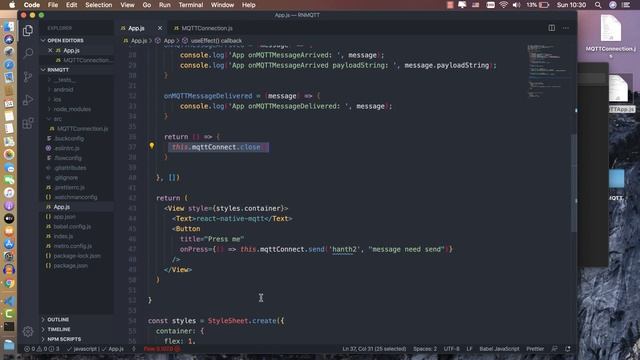Open the Go menu

point(147,5)
